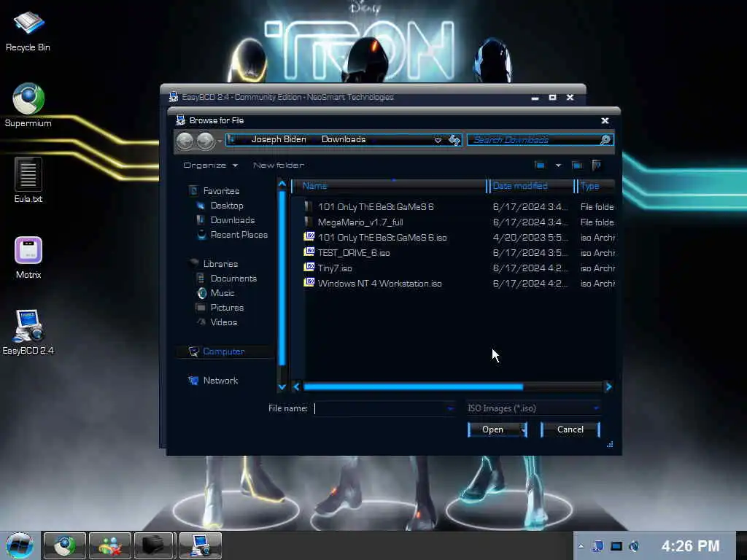
Task: Click the refresh button next to the address bar
Action: click(454, 140)
